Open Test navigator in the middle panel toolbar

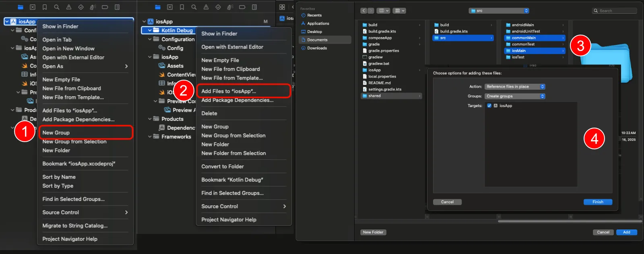218,7
